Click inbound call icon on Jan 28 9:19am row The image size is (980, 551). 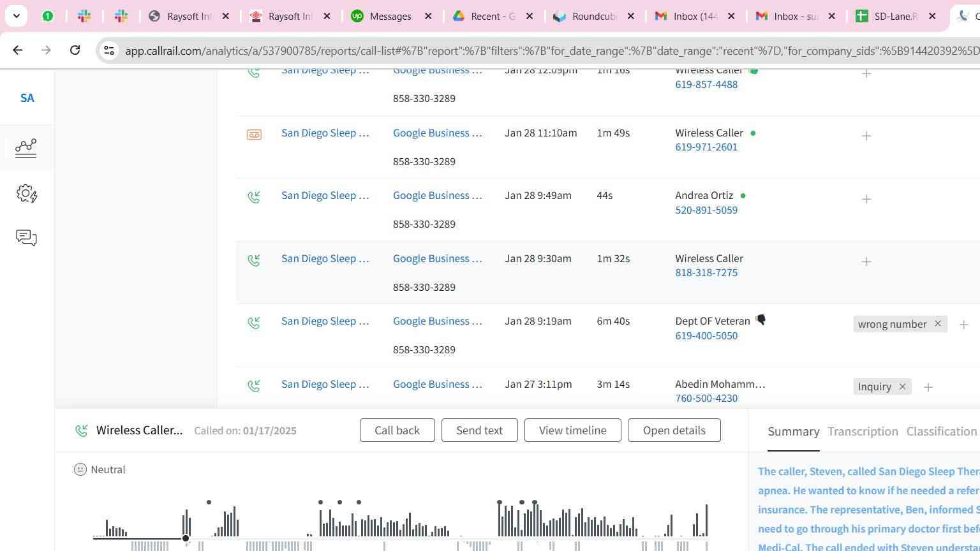click(x=254, y=323)
